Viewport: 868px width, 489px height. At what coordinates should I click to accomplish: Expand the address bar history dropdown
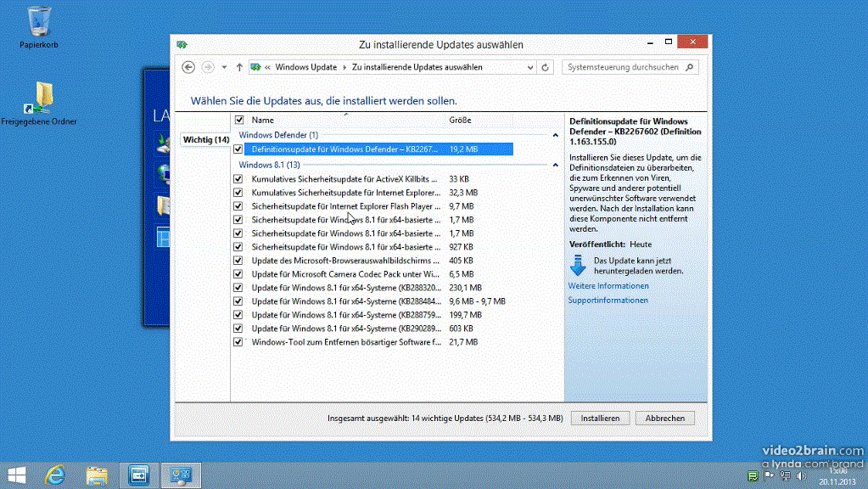tap(529, 67)
